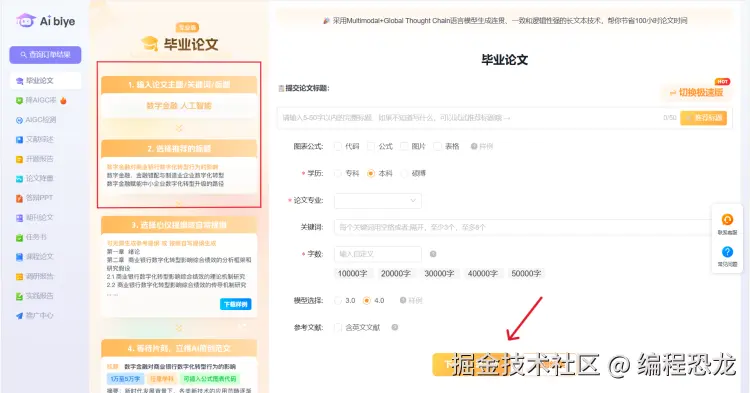Click the help icon next to word count input
The image size is (751, 393).
tap(433, 254)
